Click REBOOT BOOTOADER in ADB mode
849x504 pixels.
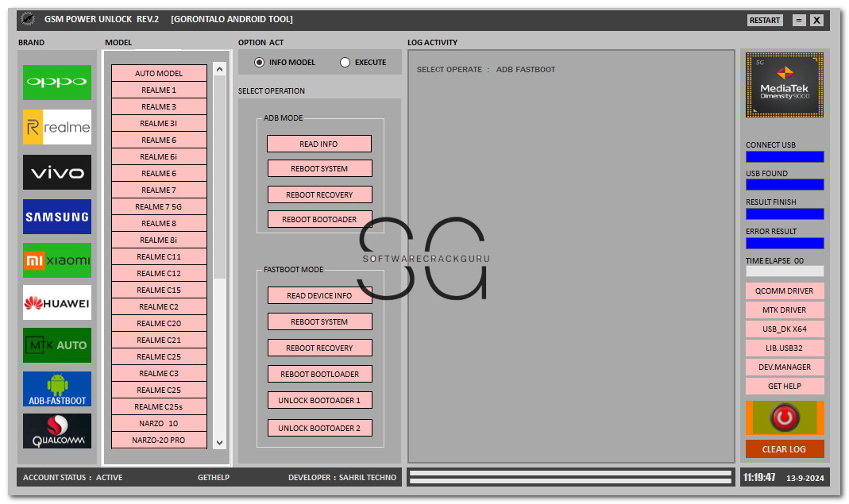(x=319, y=219)
